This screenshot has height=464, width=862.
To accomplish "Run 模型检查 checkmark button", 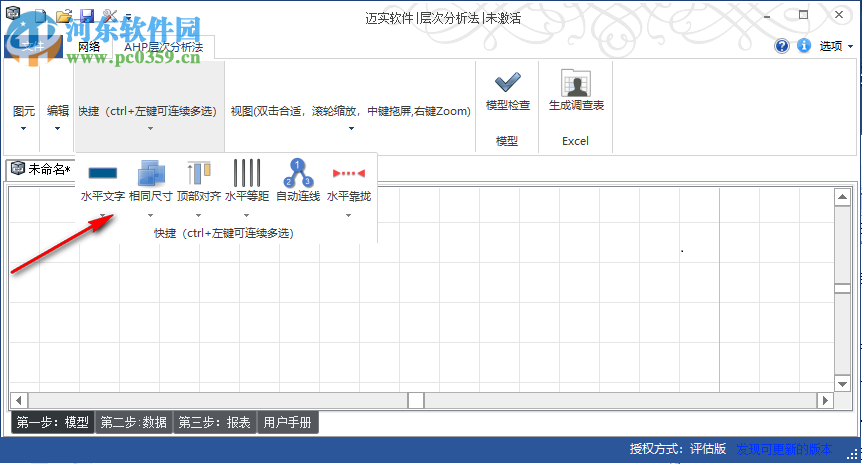I will click(x=507, y=91).
